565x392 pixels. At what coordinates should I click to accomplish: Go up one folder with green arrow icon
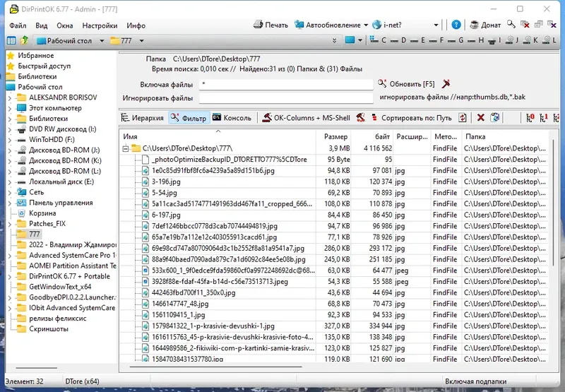tap(25, 40)
